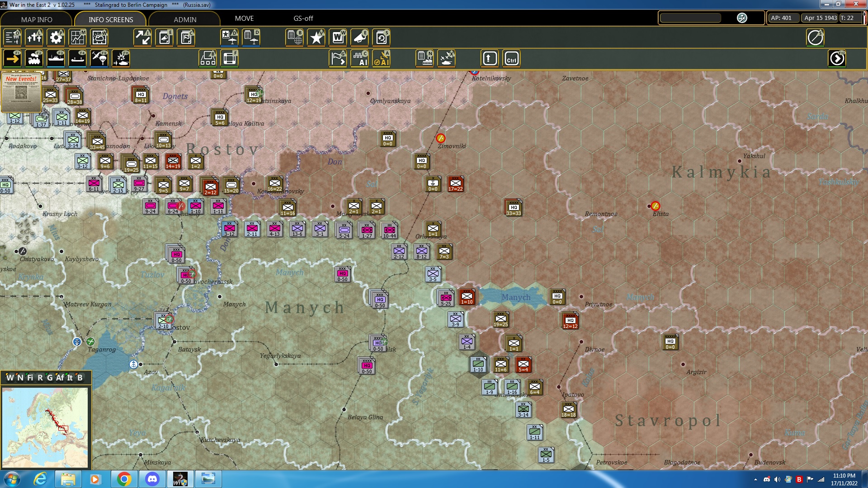Open the victory star screen icon
Screen dimensions: 868x488
coord(316,38)
